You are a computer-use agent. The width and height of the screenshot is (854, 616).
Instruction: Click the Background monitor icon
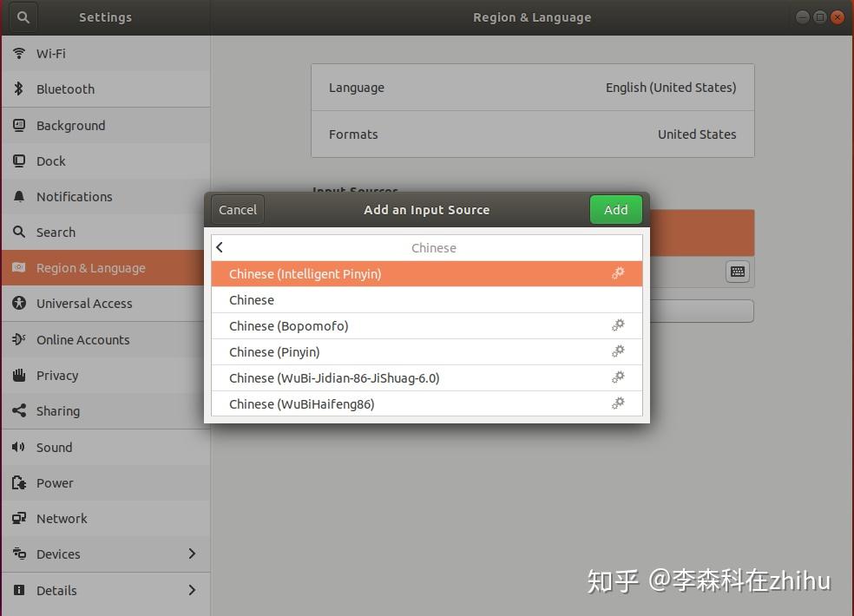coord(19,125)
